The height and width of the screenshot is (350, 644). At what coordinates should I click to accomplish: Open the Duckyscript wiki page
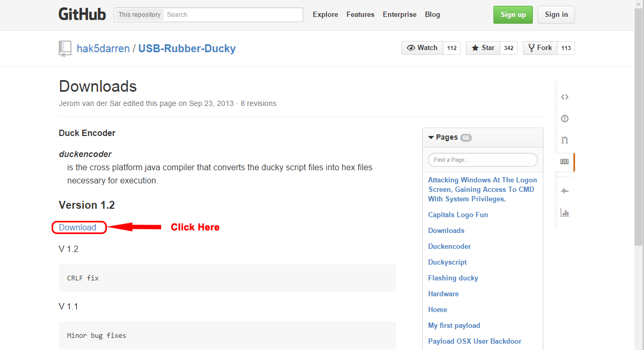[x=448, y=262]
